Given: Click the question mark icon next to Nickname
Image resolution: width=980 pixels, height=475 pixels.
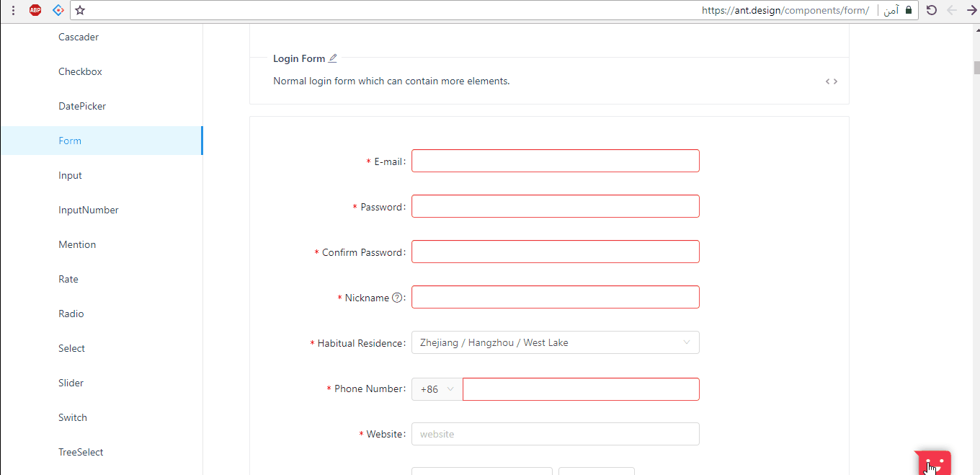Looking at the screenshot, I should (x=398, y=297).
